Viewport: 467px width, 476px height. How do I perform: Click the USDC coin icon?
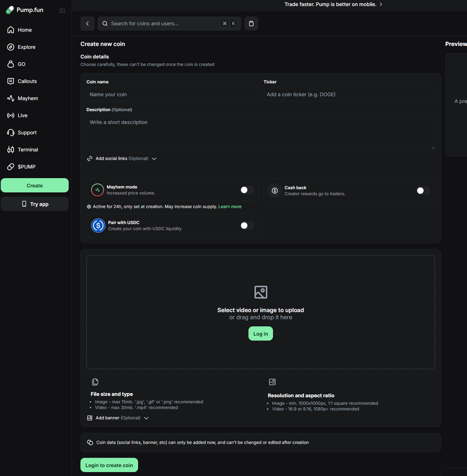(98, 226)
